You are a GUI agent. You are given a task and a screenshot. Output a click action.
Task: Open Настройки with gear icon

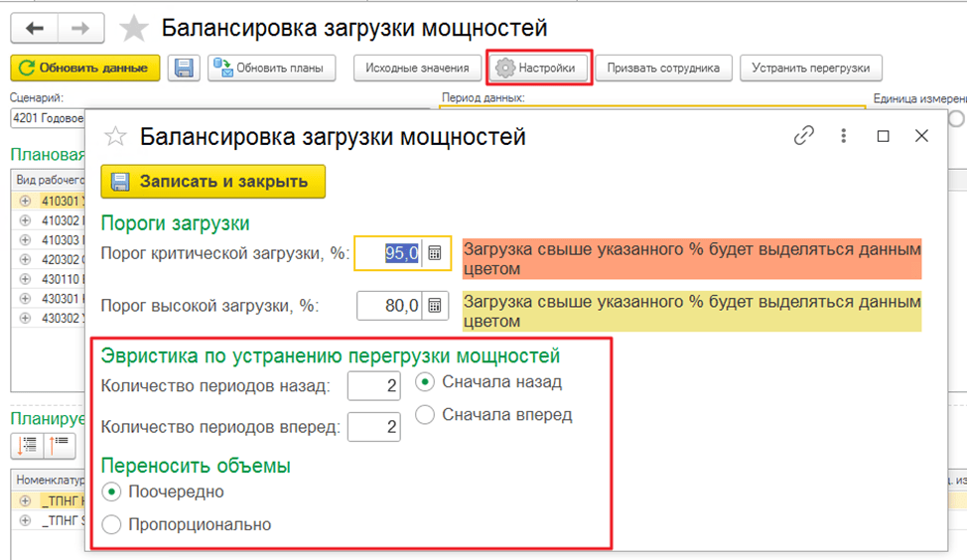click(x=539, y=68)
